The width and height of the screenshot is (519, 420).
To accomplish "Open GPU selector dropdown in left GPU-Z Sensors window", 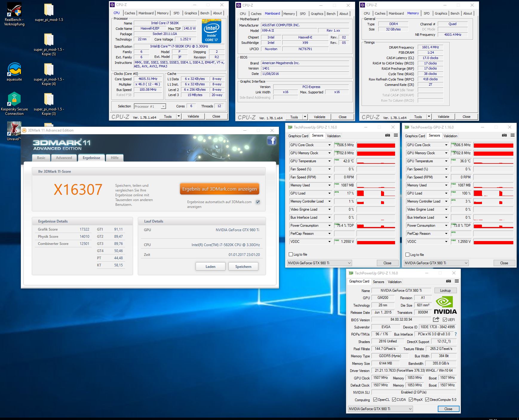I will [319, 263].
